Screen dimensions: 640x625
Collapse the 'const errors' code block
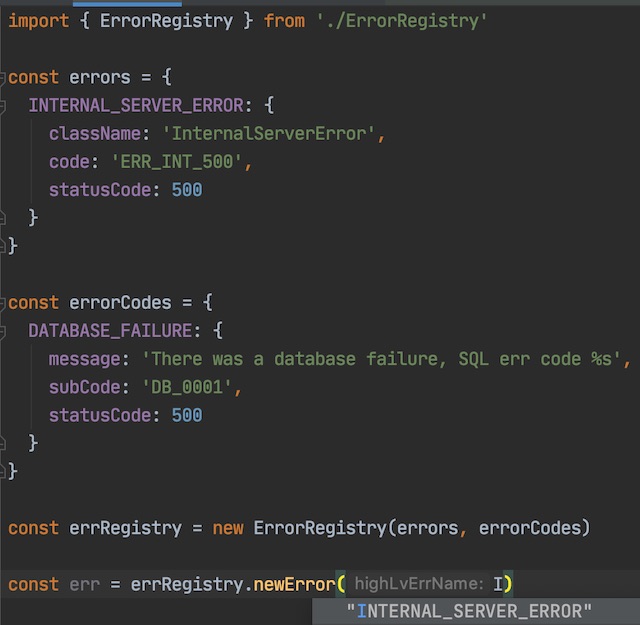click(2, 77)
